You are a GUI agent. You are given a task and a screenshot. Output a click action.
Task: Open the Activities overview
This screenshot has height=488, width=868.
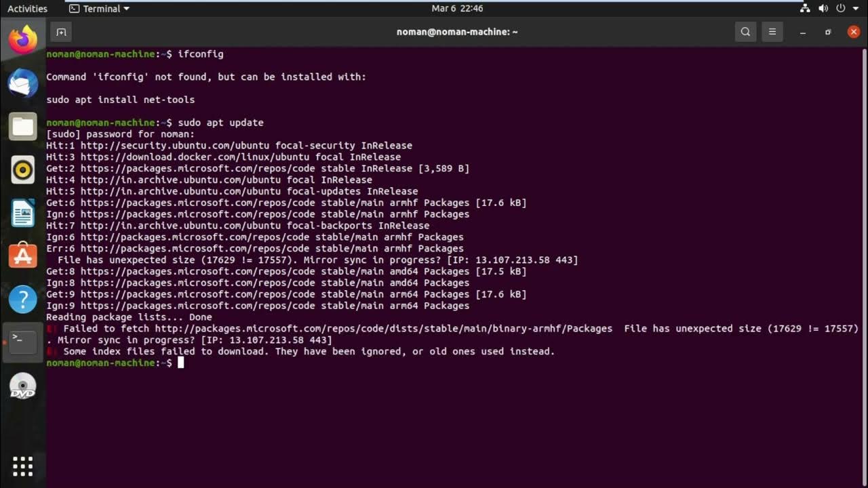point(27,9)
